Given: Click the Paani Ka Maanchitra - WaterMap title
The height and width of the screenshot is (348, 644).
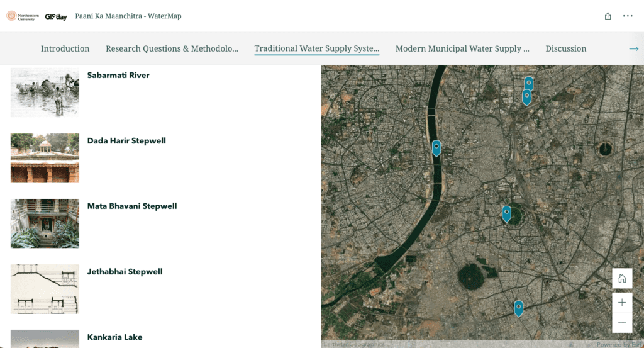Looking at the screenshot, I should click(x=128, y=16).
